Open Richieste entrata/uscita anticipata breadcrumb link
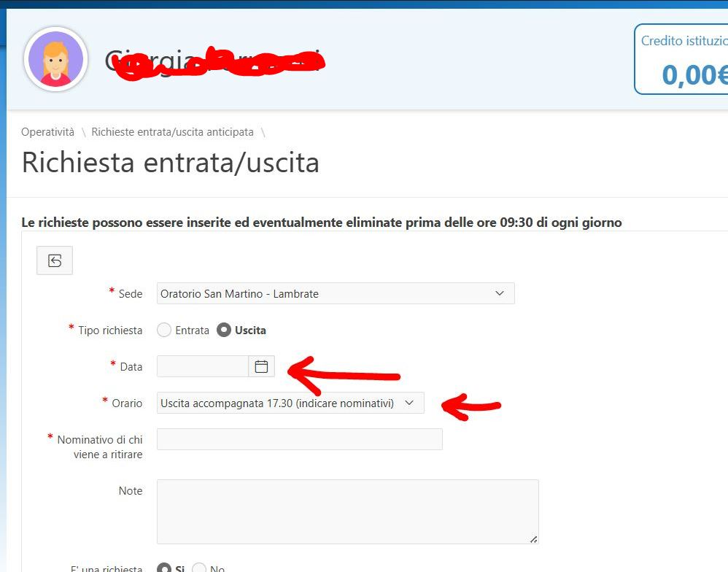 click(172, 132)
